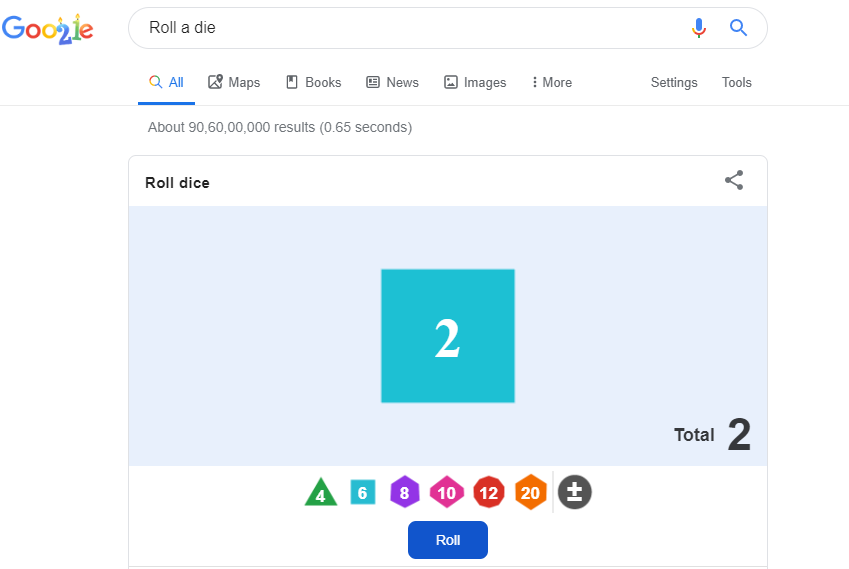849x569 pixels.
Task: Add the purple 8-sided die
Action: (404, 492)
